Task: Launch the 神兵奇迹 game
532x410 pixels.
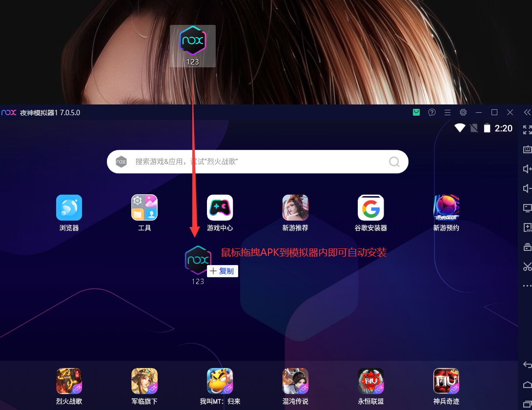Action: 446,381
